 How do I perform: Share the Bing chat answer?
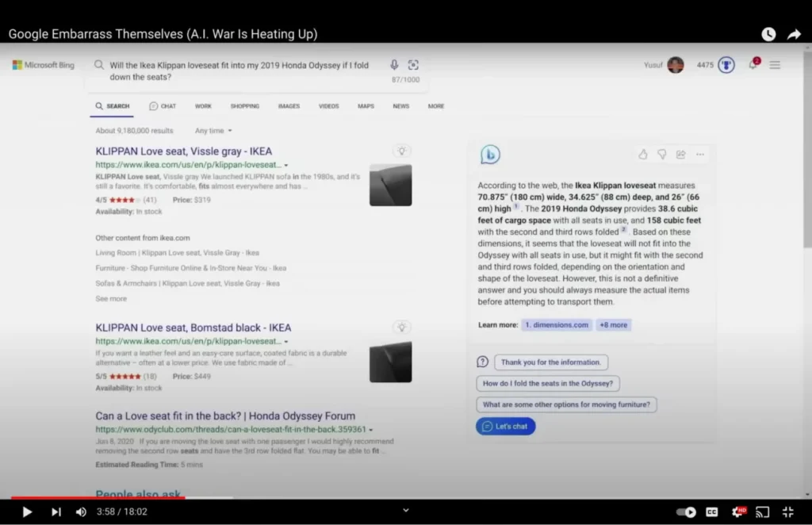681,155
